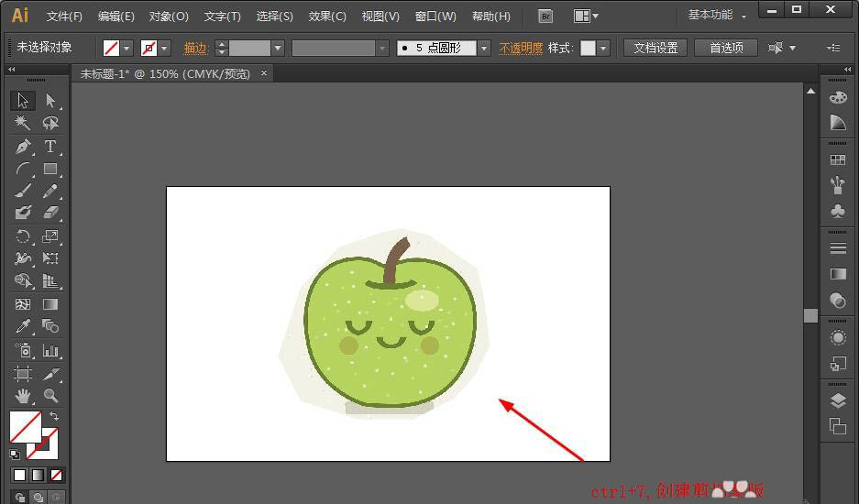Select the Selection tool (black arrow)
The width and height of the screenshot is (859, 504).
pos(23,101)
